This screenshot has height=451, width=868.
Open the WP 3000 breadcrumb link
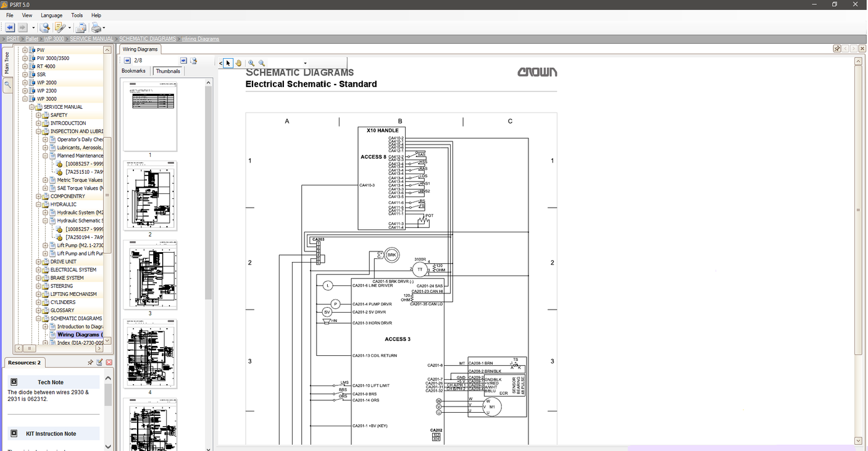(x=54, y=38)
